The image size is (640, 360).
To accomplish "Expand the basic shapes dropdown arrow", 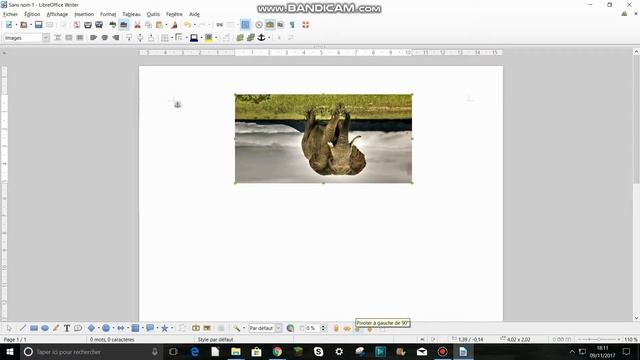I will point(98,328).
